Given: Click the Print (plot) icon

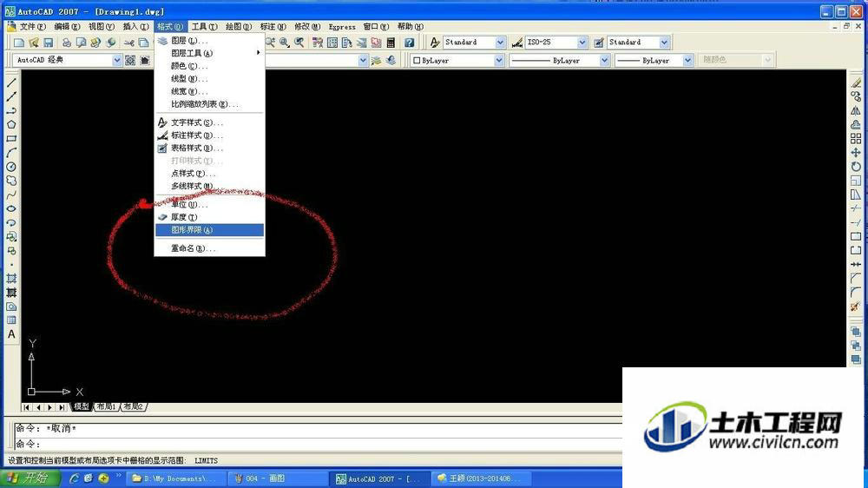Looking at the screenshot, I should (x=67, y=43).
